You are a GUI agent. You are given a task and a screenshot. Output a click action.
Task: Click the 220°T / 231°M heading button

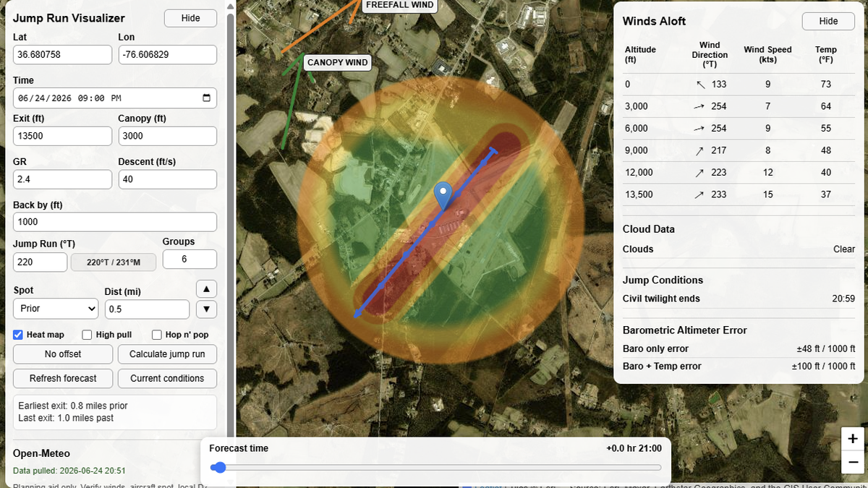click(113, 262)
